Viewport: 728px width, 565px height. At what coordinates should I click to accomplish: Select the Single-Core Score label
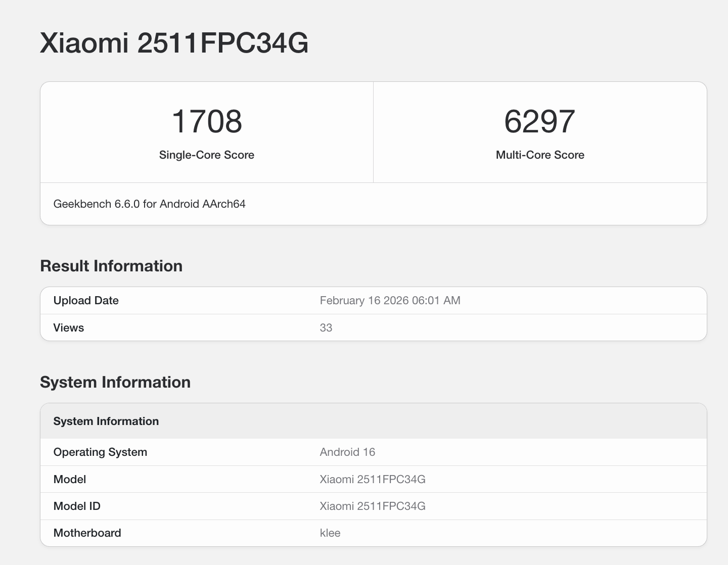pyautogui.click(x=206, y=155)
